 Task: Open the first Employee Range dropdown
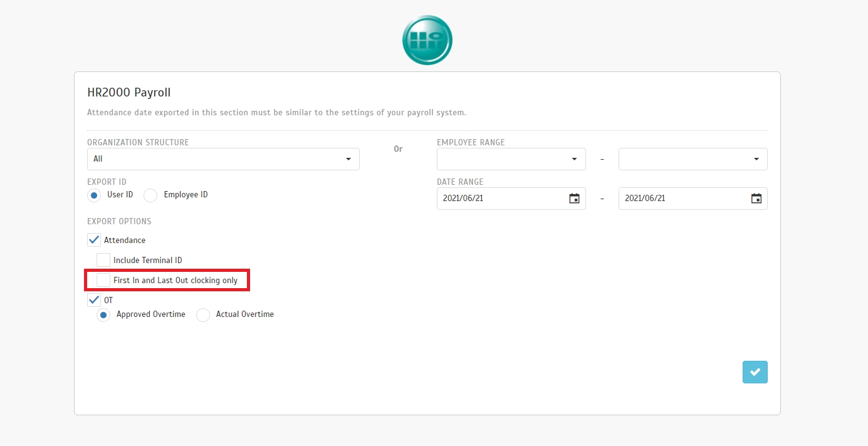coord(511,159)
